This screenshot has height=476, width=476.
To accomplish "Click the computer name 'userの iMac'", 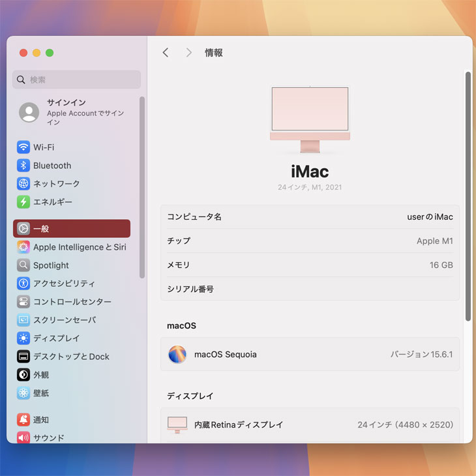I will [430, 216].
